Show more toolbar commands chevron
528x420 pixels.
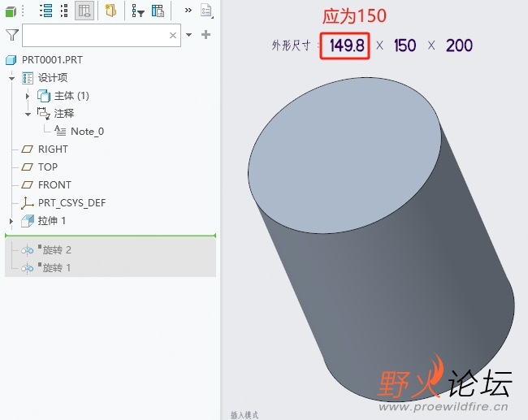(x=188, y=10)
